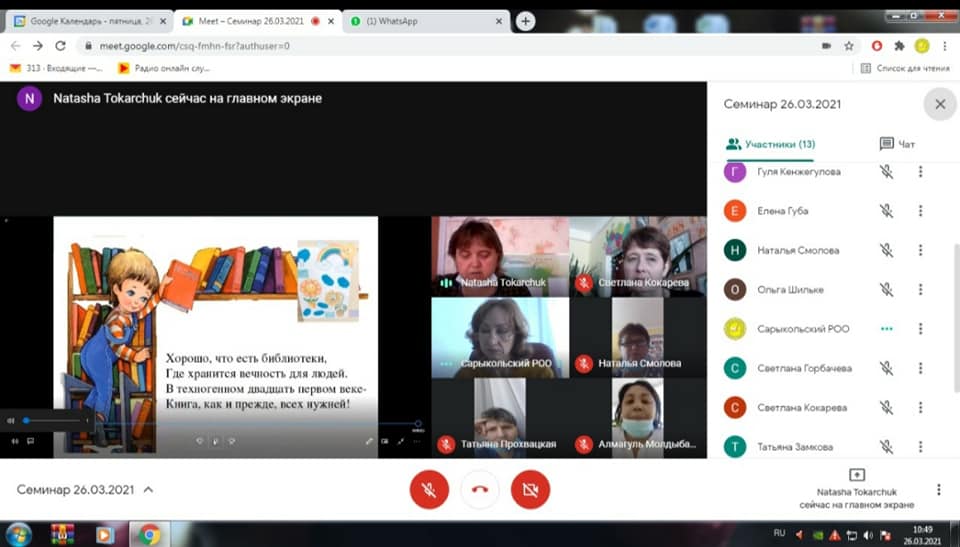Open the Opera red extension icon
This screenshot has height=547, width=960.
(x=877, y=46)
